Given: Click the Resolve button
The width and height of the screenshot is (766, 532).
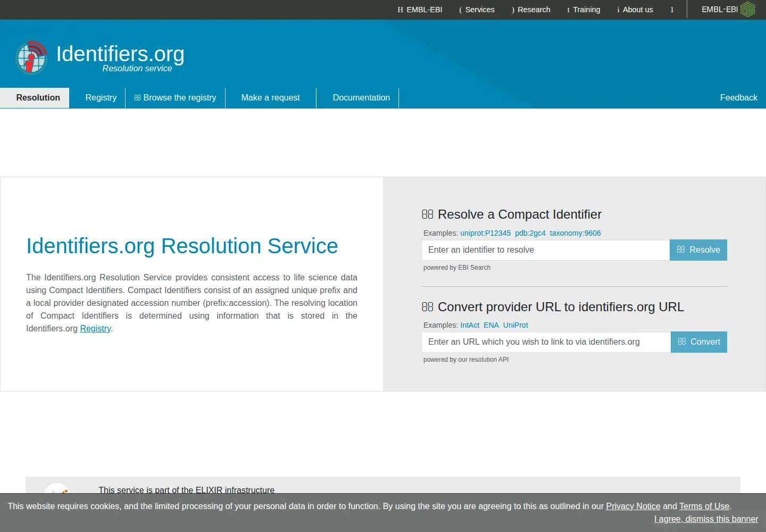Looking at the screenshot, I should (698, 250).
